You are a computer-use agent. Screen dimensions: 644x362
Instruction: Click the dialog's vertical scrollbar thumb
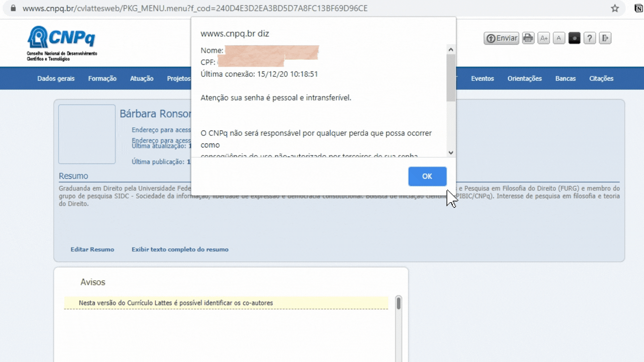[x=451, y=78]
